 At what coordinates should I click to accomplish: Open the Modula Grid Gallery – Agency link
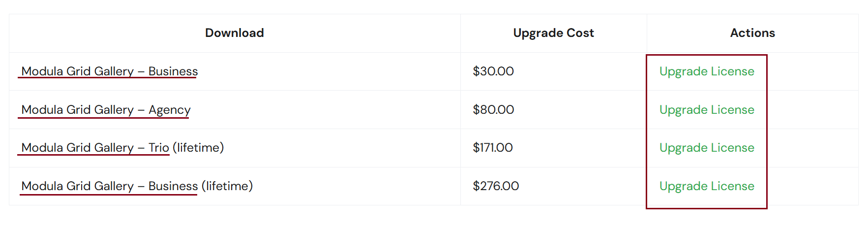[106, 110]
